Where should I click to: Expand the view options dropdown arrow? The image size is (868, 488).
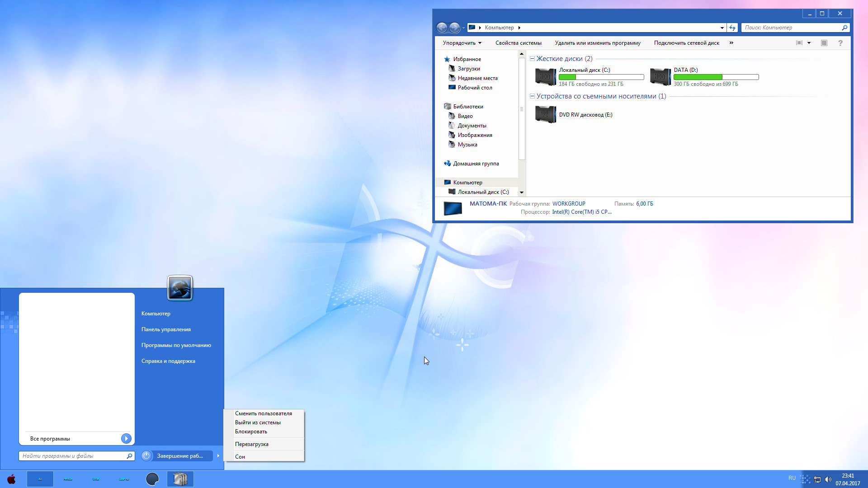(x=809, y=43)
